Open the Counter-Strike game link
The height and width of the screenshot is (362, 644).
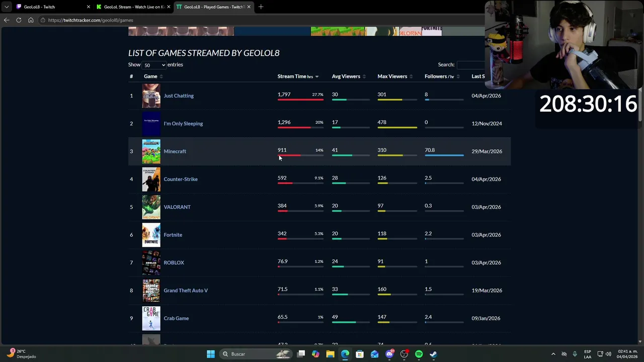point(181,179)
